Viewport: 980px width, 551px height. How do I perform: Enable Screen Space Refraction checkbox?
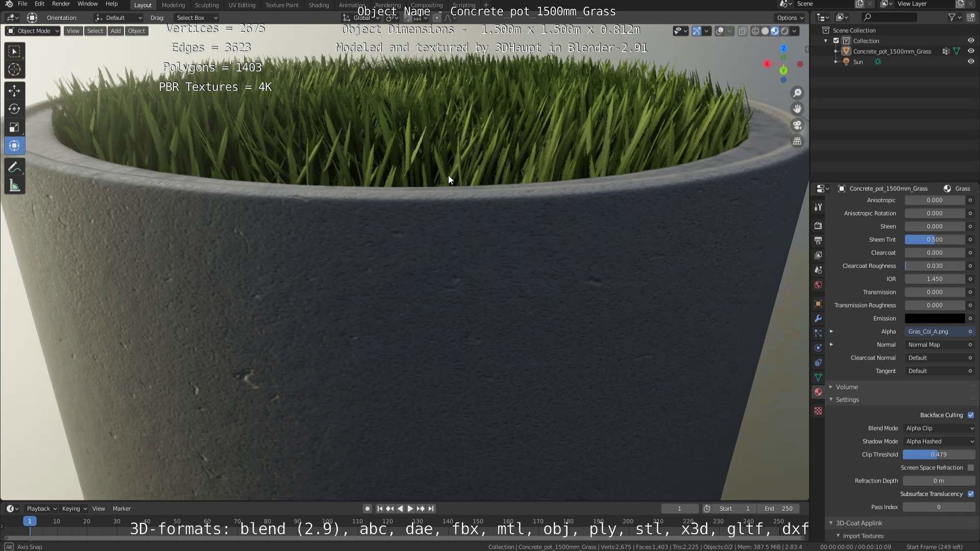(x=971, y=468)
